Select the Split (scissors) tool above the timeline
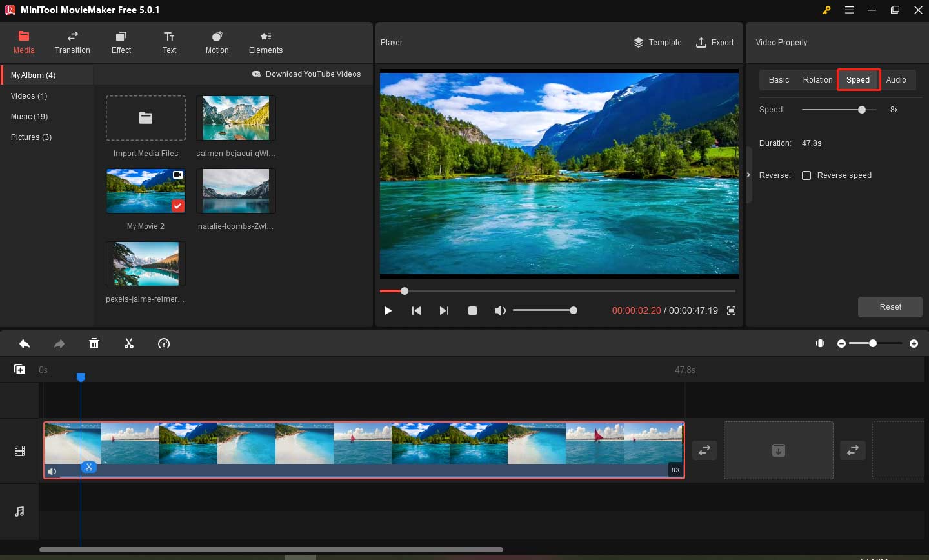The width and height of the screenshot is (929, 560). 129,343
